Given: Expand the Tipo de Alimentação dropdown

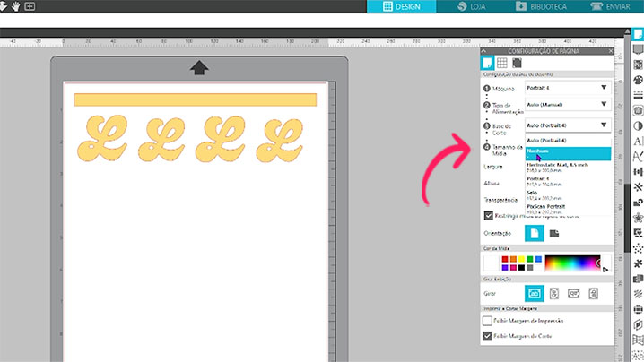Looking at the screenshot, I should tap(567, 107).
